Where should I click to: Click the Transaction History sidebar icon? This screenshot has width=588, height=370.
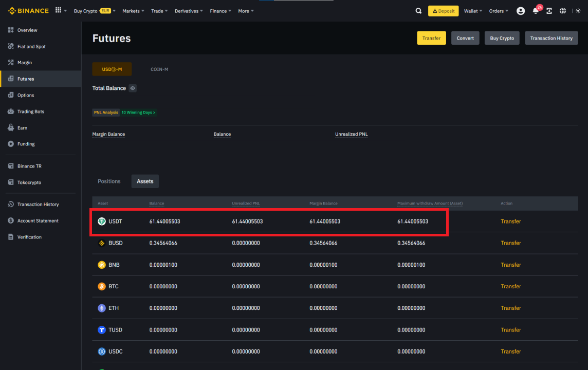pos(11,205)
